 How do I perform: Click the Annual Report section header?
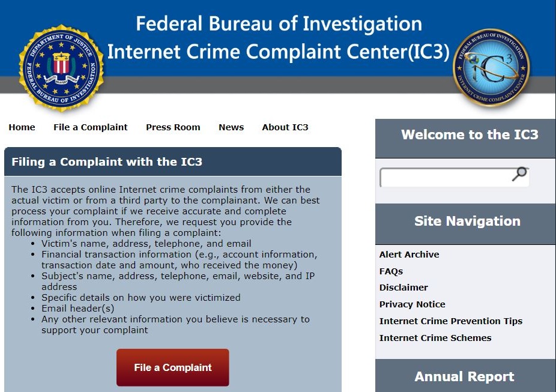(x=465, y=376)
